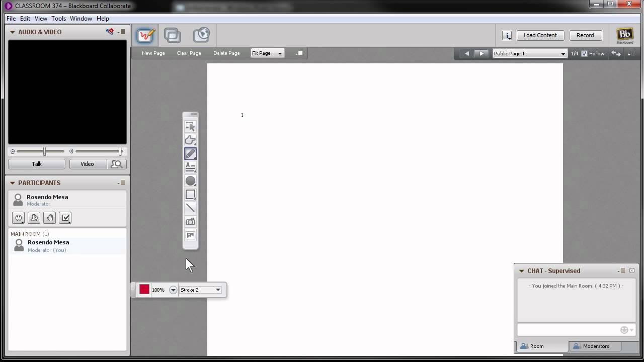
Task: Select the Rectangle tool
Action: [x=190, y=194]
